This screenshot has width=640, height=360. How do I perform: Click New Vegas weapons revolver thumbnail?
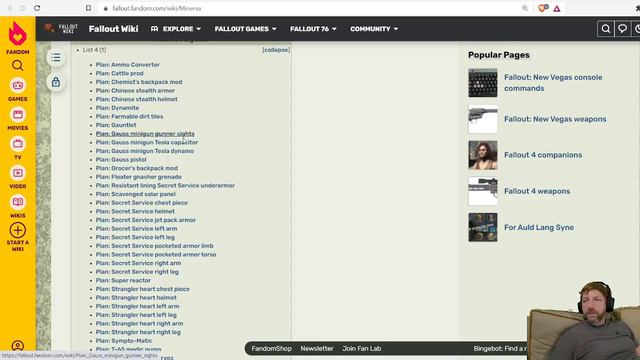483,119
